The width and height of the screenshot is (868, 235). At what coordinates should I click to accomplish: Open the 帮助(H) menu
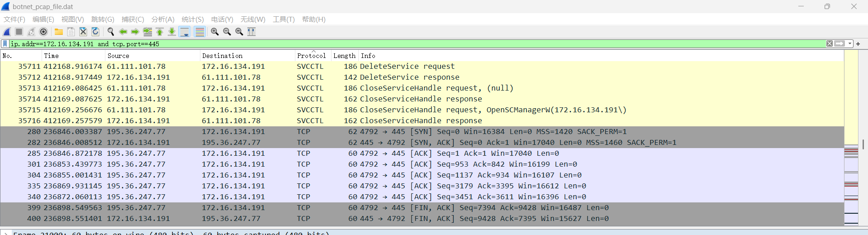pos(314,19)
